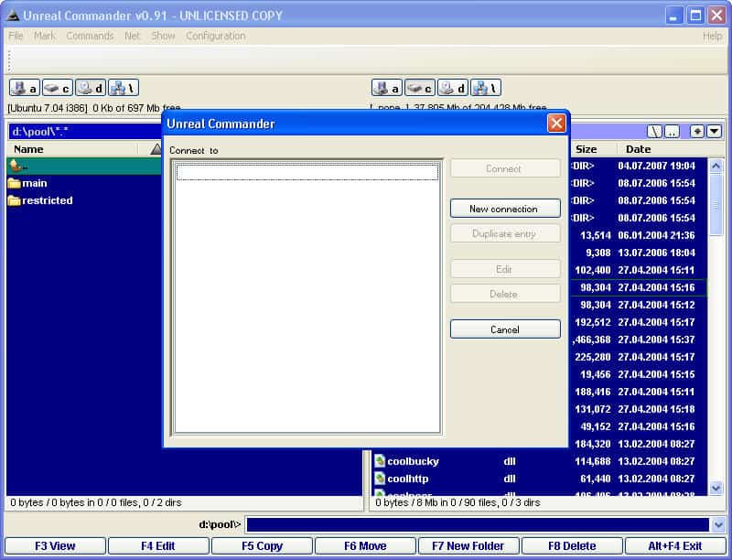
Task: Switch left panel to drive c
Action: tap(57, 88)
